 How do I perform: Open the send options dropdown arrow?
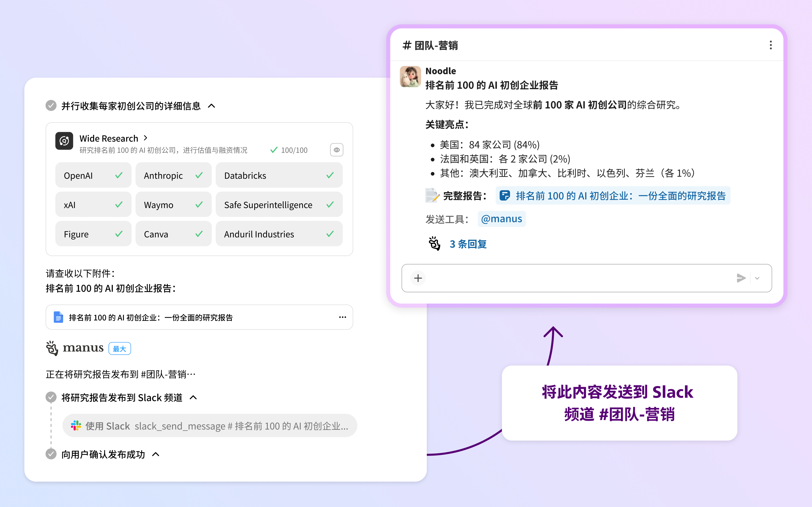click(x=757, y=278)
